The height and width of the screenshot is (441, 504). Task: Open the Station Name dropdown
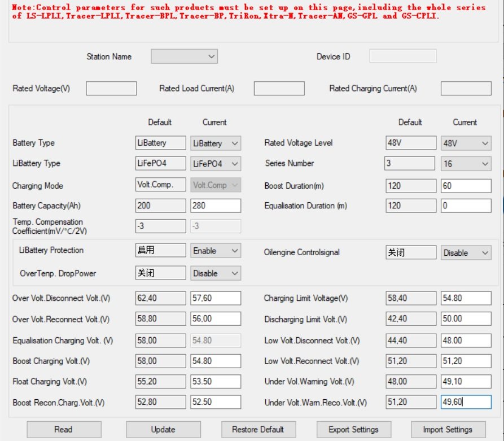[x=184, y=56]
